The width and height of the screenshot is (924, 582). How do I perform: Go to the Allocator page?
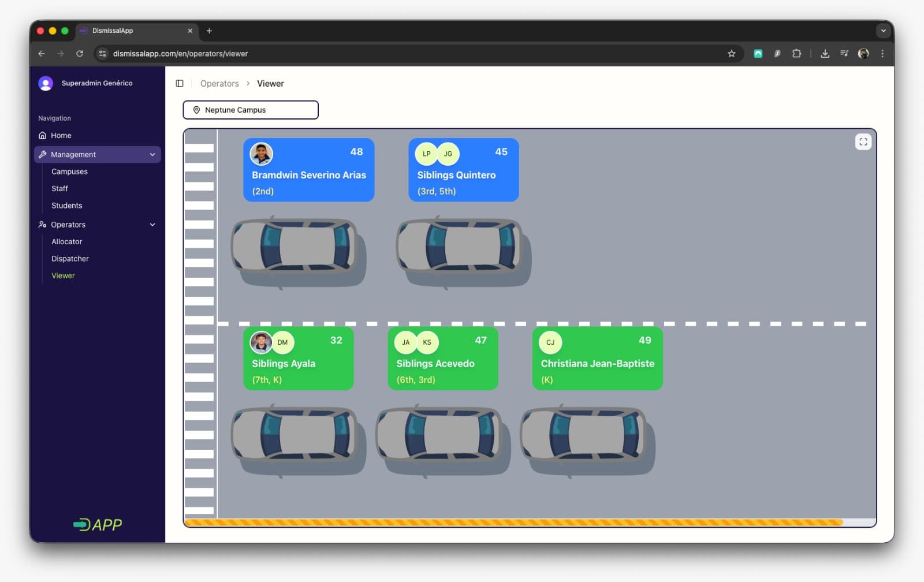[66, 242]
